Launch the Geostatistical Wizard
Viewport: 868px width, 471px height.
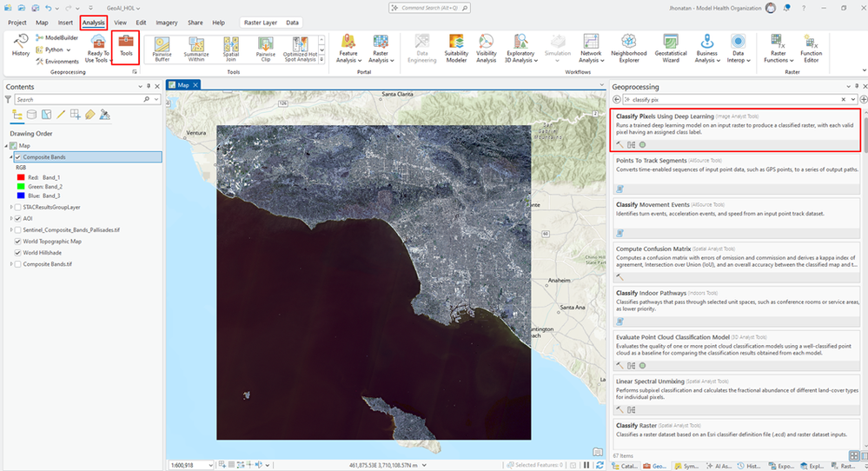pos(671,48)
